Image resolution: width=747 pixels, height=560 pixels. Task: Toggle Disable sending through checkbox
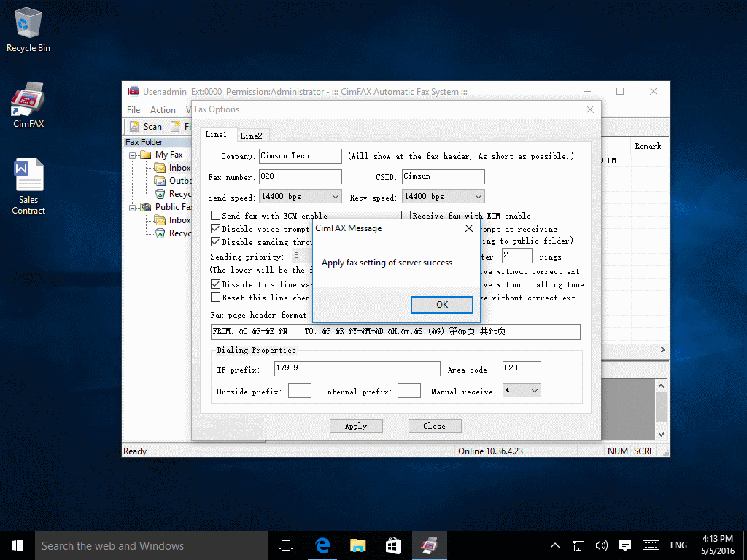pos(216,242)
